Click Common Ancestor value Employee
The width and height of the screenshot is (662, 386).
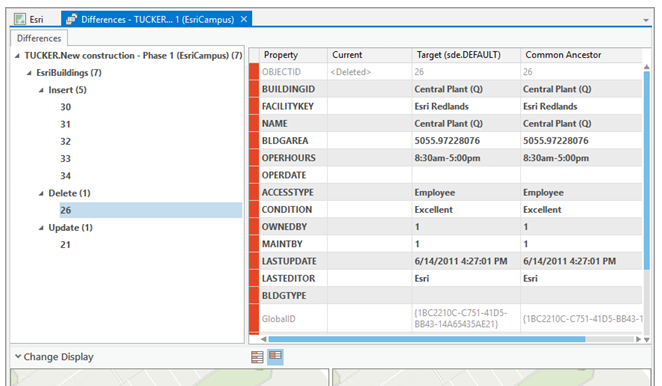point(543,193)
